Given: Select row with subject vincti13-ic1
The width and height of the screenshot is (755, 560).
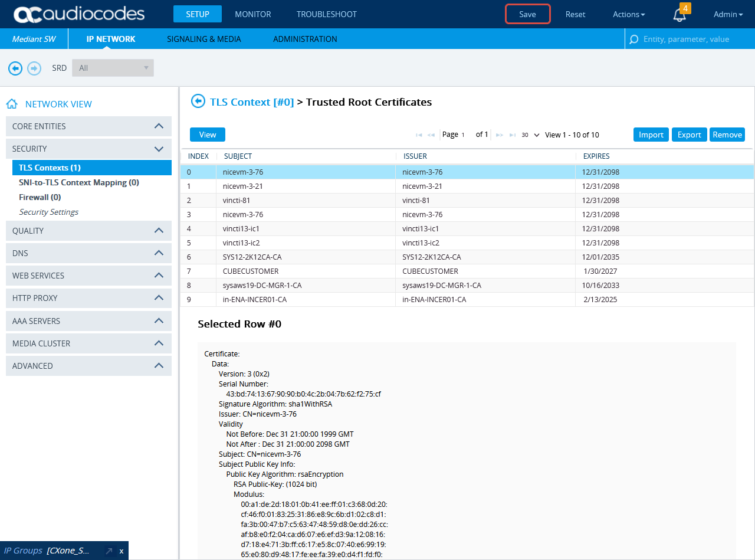Looking at the screenshot, I should pyautogui.click(x=467, y=228).
